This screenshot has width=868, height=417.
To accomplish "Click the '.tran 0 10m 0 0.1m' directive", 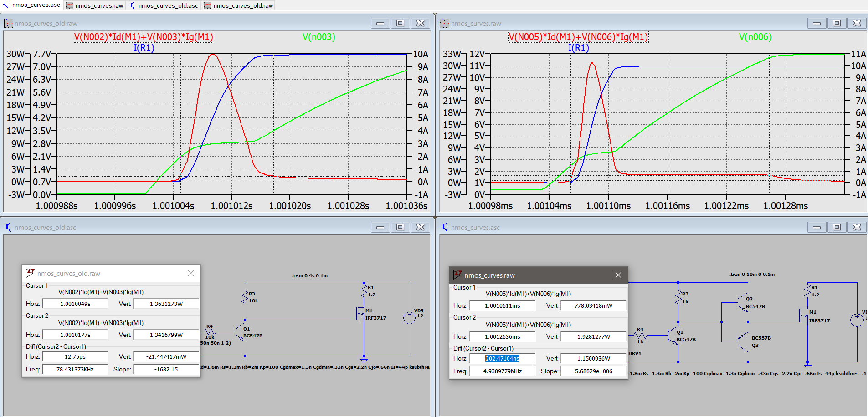I will click(x=752, y=274).
